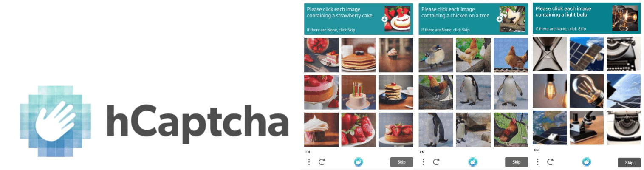The width and height of the screenshot is (644, 170).
Task: Skip the strawberry cake challenge
Action: 401,162
